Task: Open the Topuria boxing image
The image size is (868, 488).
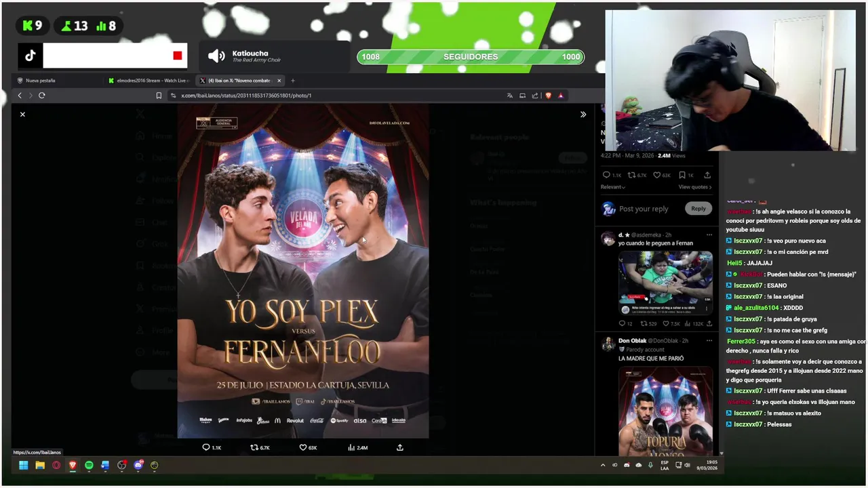Action: [665, 411]
